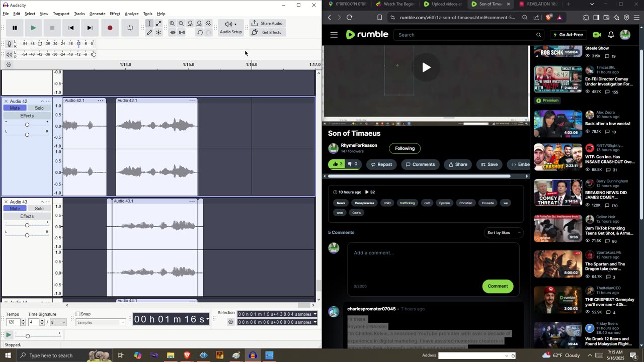Open the Tracks menu
Viewport: 644px width, 362px height.
tap(79, 14)
